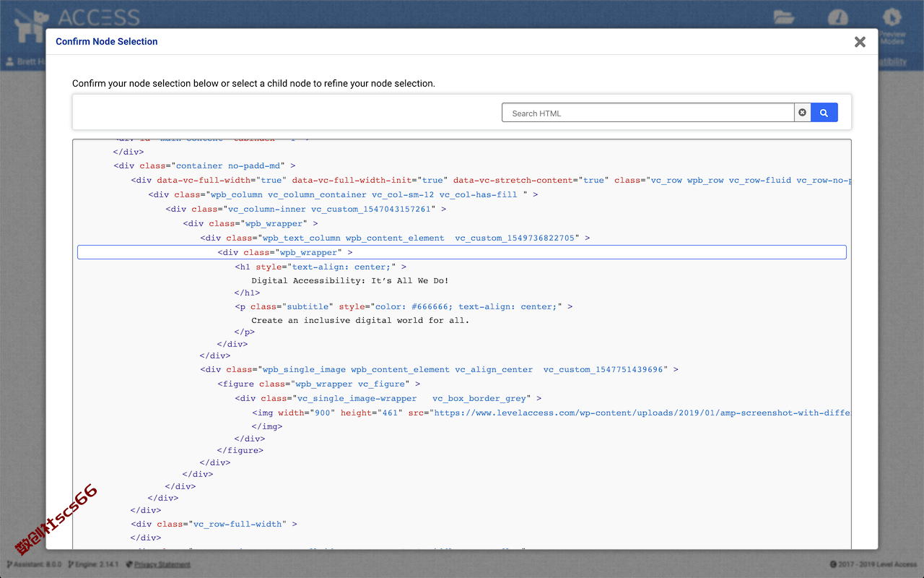924x578 pixels.
Task: Select the figure class="wpb_wrapper vc_figure" node
Action: tap(318, 384)
